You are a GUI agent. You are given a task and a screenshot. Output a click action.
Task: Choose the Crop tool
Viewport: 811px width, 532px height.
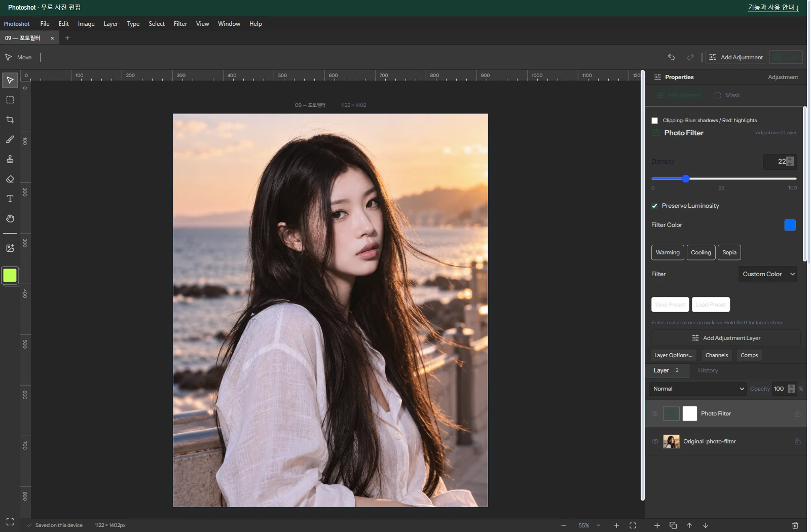coord(10,120)
